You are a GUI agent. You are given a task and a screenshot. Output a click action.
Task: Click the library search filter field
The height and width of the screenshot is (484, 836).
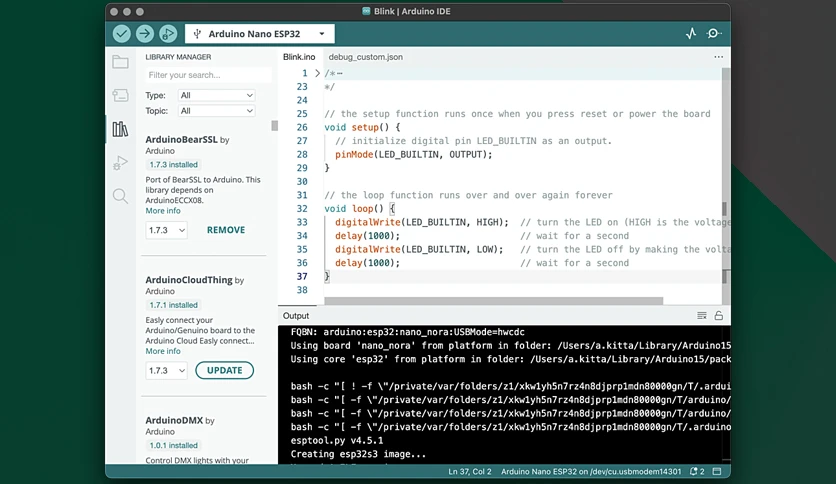[208, 75]
